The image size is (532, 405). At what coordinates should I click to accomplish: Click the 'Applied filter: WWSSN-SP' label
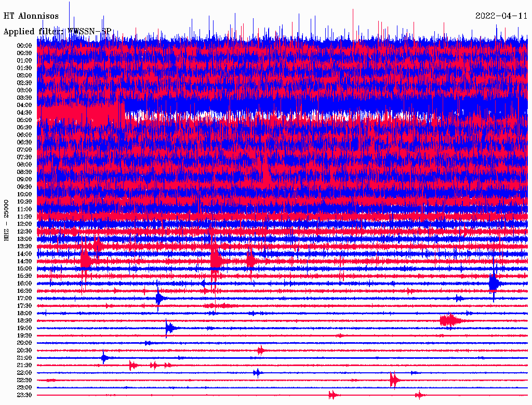coord(57,31)
